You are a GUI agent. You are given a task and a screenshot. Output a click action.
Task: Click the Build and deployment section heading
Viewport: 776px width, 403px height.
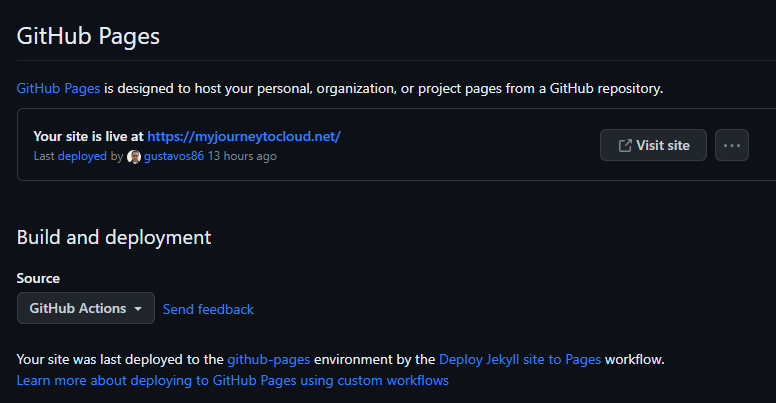coord(114,237)
